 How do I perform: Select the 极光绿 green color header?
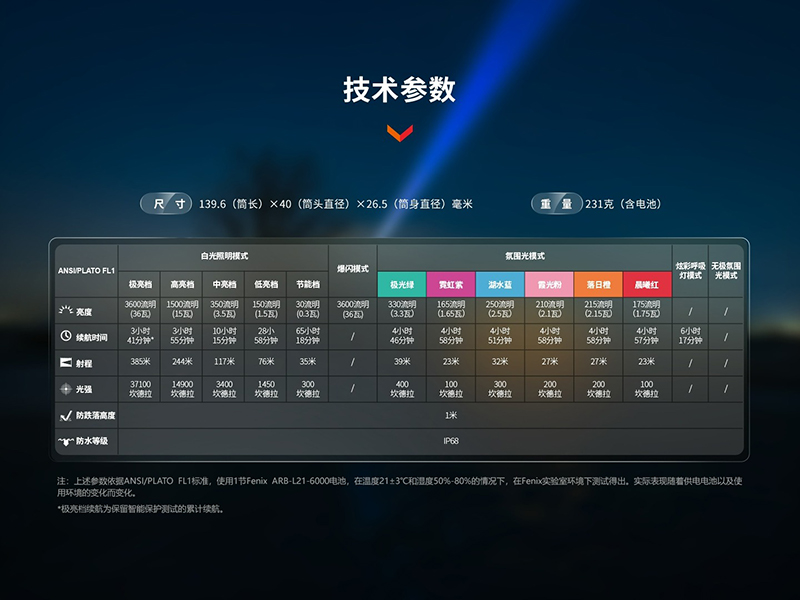[x=402, y=284]
